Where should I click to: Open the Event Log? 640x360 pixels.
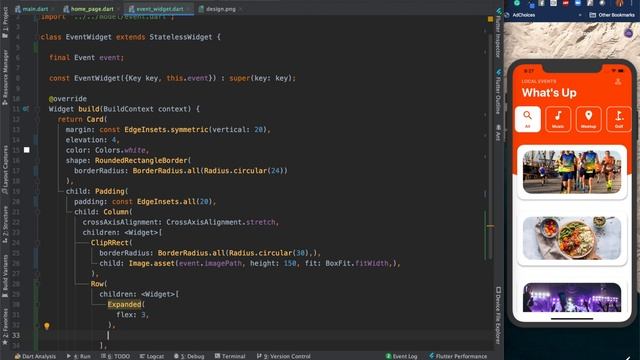click(x=401, y=356)
